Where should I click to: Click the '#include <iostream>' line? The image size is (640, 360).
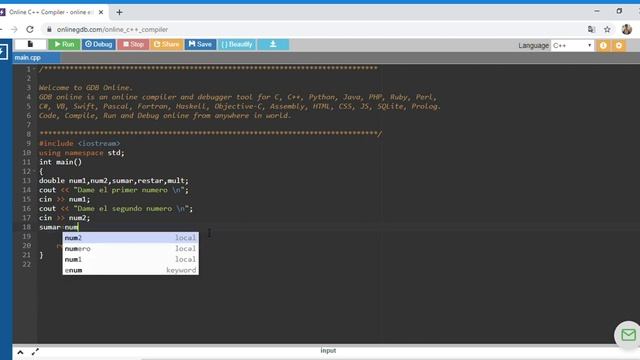coord(80,143)
